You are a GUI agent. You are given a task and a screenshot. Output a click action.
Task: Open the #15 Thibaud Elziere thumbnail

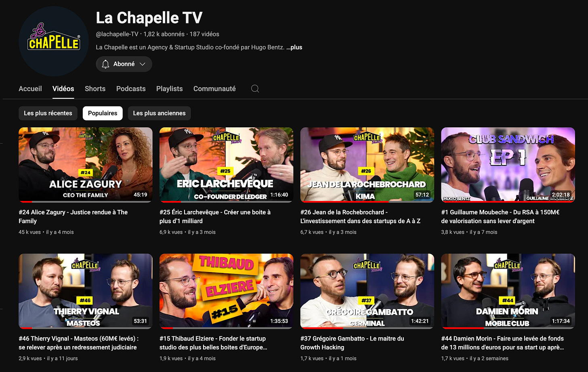[226, 291]
